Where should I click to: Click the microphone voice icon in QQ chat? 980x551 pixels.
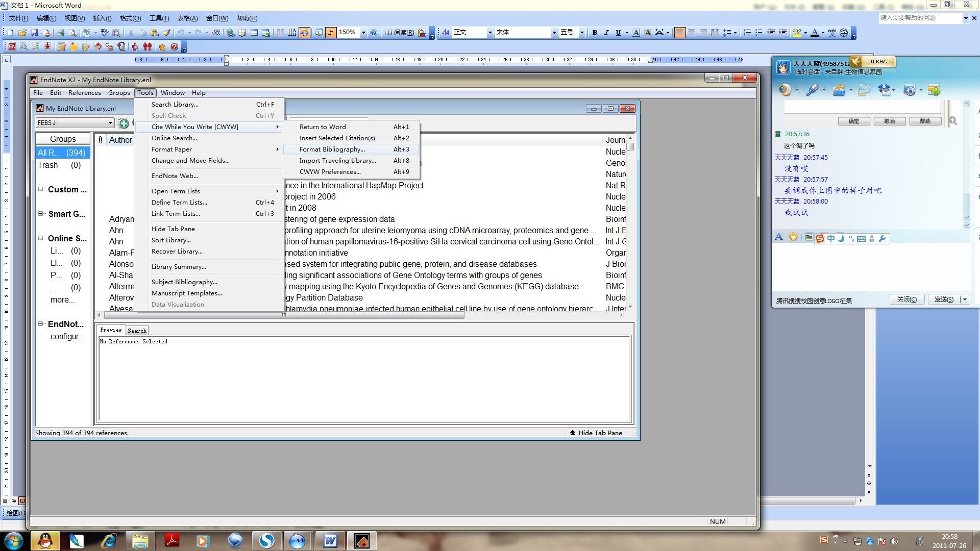point(812,90)
